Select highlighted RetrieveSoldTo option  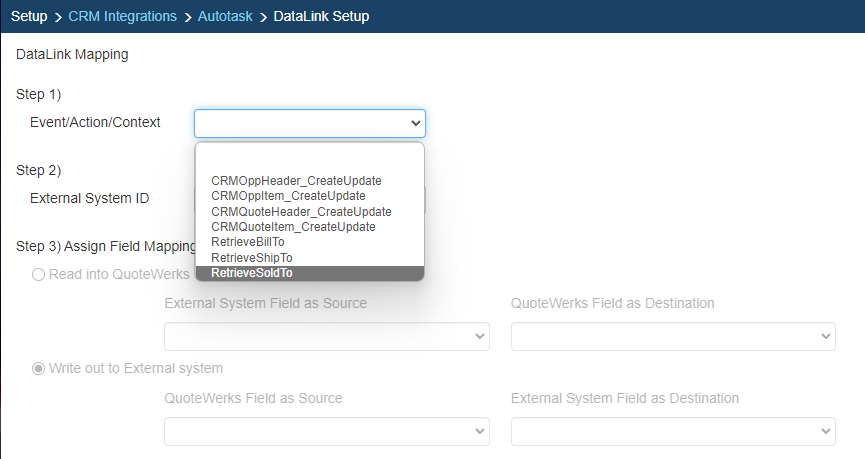click(x=251, y=273)
